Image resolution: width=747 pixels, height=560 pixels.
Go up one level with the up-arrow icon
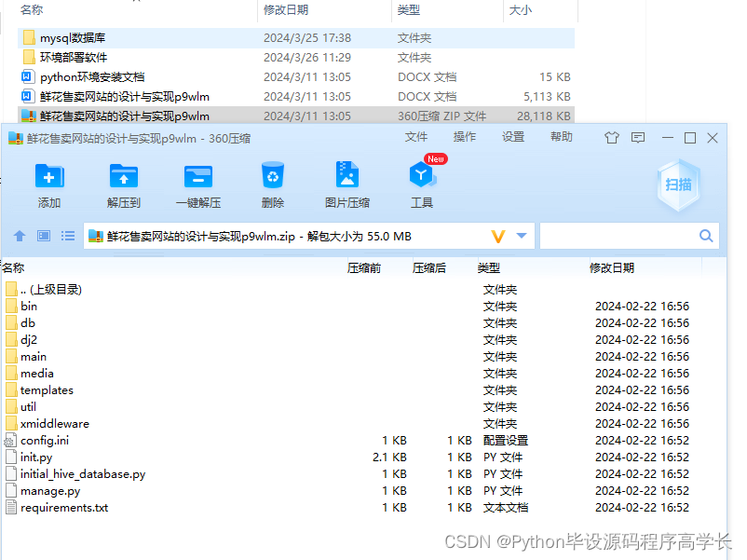coord(20,236)
